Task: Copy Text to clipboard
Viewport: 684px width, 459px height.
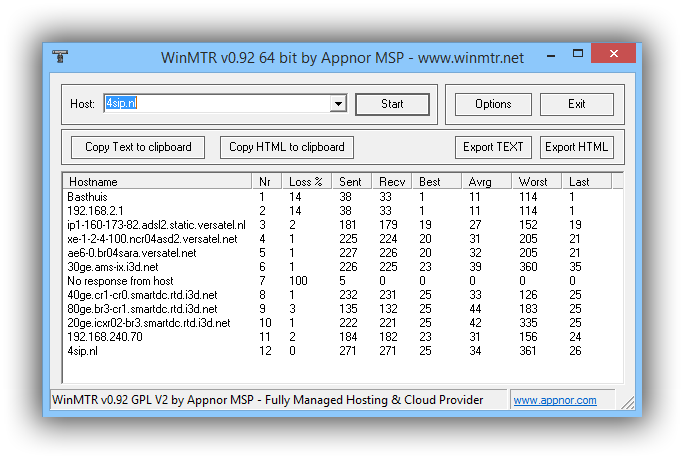Action: [138, 147]
